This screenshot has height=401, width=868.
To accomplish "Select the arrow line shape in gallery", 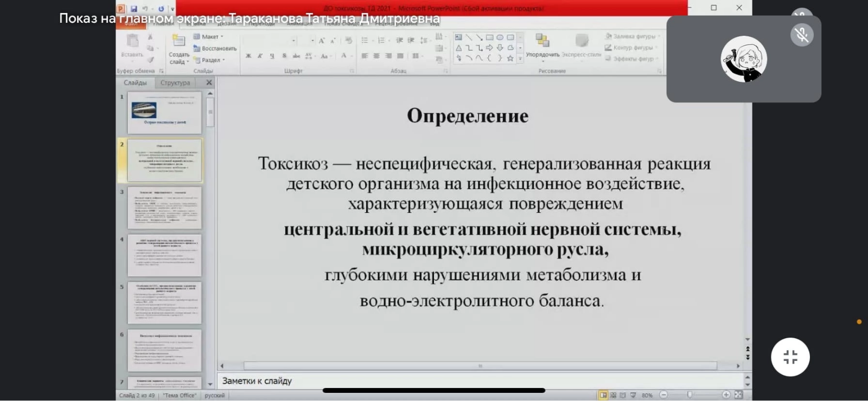I will (x=479, y=37).
